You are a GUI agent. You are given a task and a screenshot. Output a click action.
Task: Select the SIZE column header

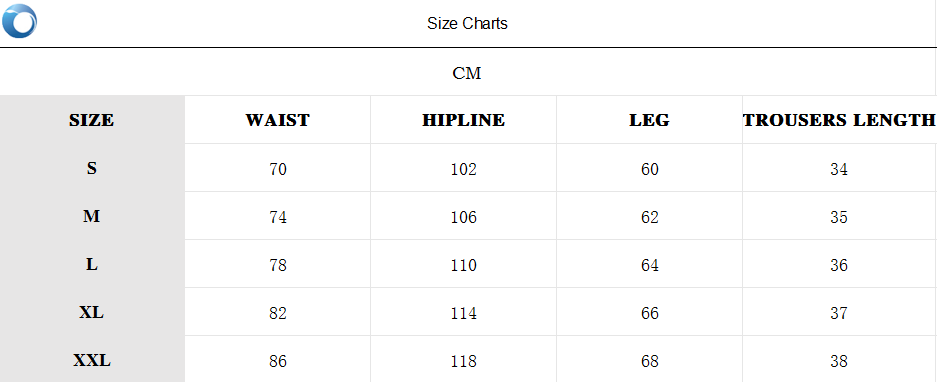click(x=91, y=120)
